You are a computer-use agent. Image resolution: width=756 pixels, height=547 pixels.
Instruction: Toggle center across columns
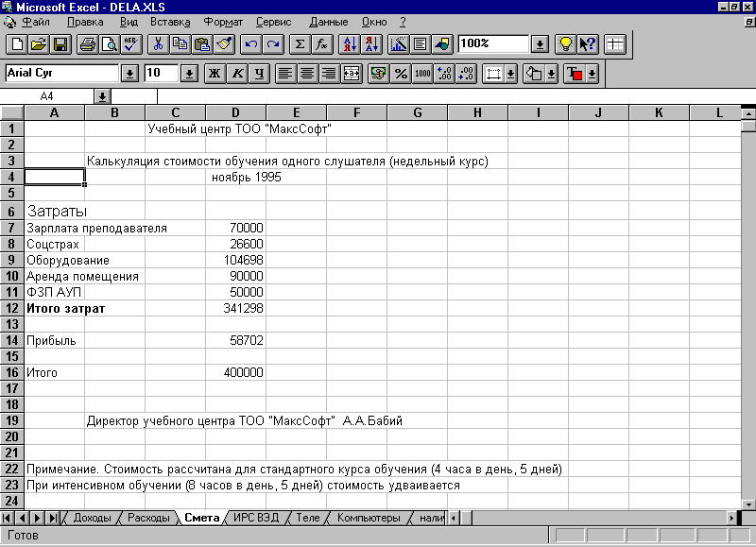coord(352,74)
